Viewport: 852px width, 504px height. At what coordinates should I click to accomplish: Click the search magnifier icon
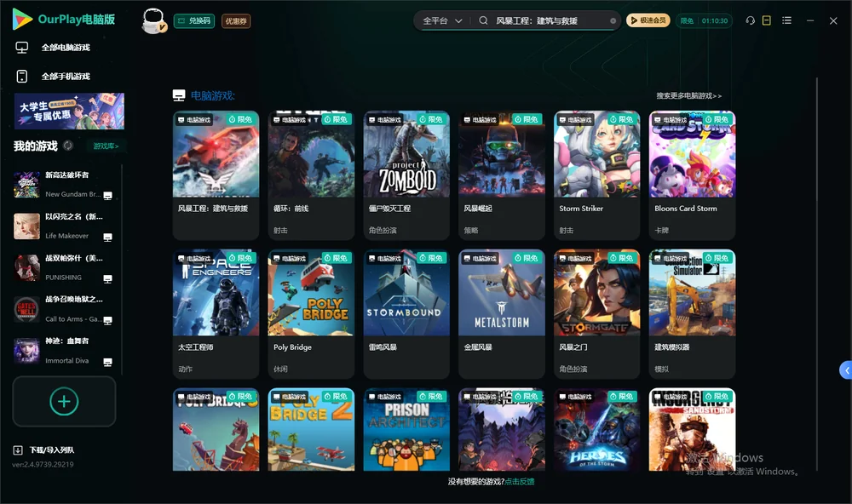tap(483, 20)
